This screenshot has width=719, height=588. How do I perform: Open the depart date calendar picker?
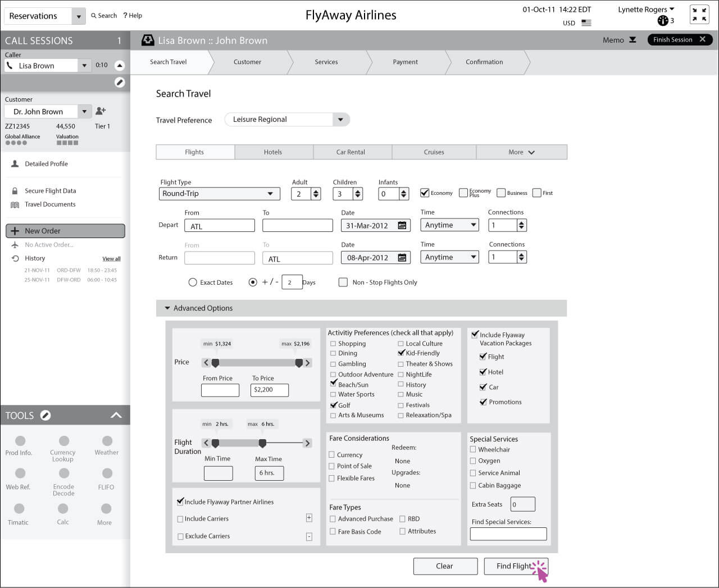tap(401, 225)
